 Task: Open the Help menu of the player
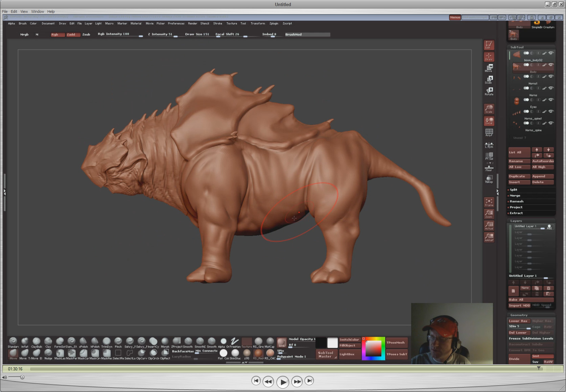tap(51, 11)
